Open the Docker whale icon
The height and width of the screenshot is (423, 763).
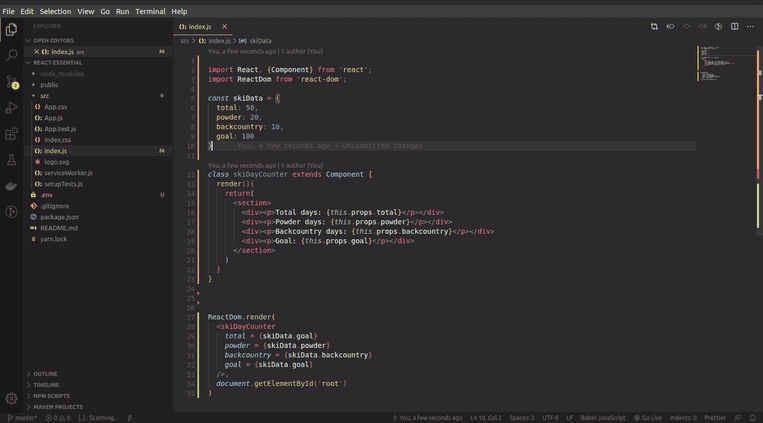(x=11, y=186)
